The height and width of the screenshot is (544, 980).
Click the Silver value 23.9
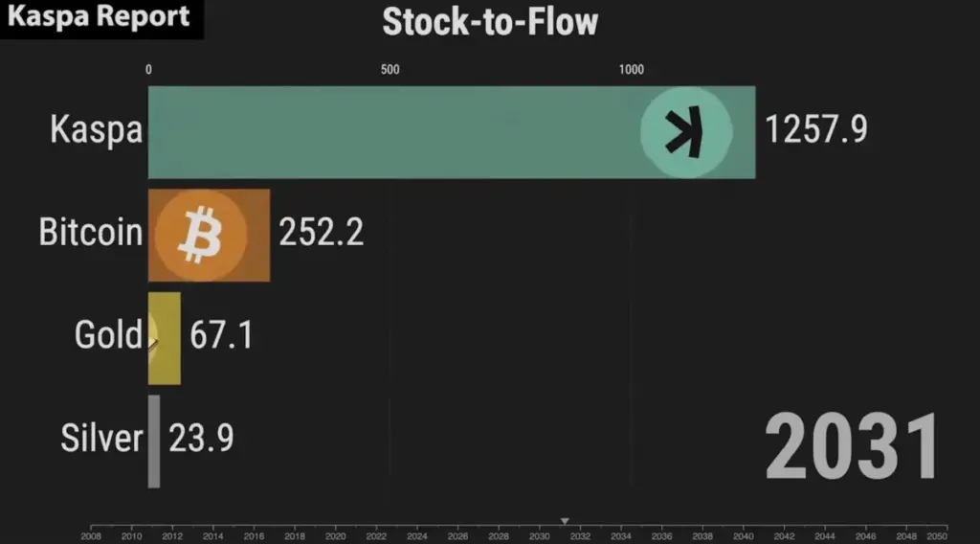[201, 439]
